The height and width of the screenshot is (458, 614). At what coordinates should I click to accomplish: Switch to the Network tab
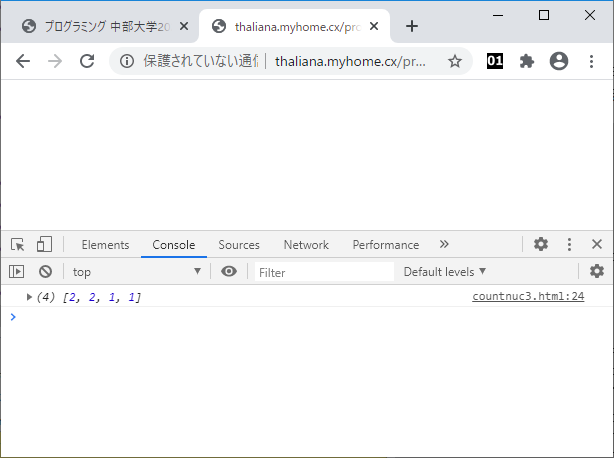(305, 245)
